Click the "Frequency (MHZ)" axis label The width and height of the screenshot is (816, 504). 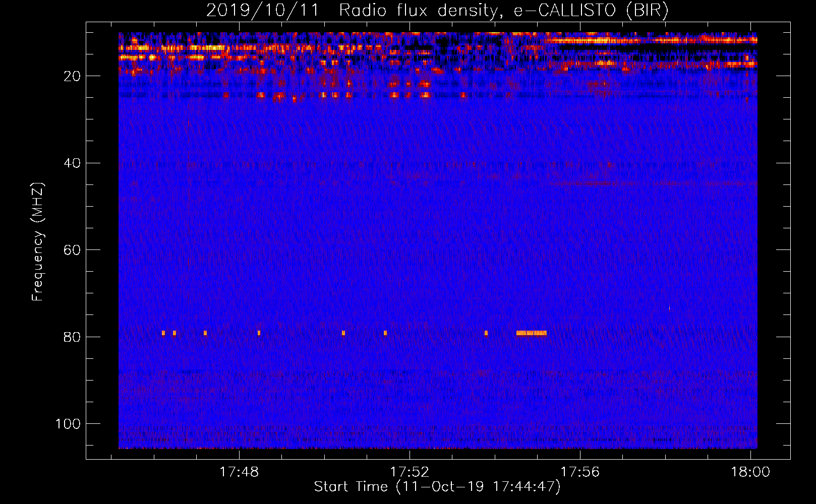(x=38, y=242)
